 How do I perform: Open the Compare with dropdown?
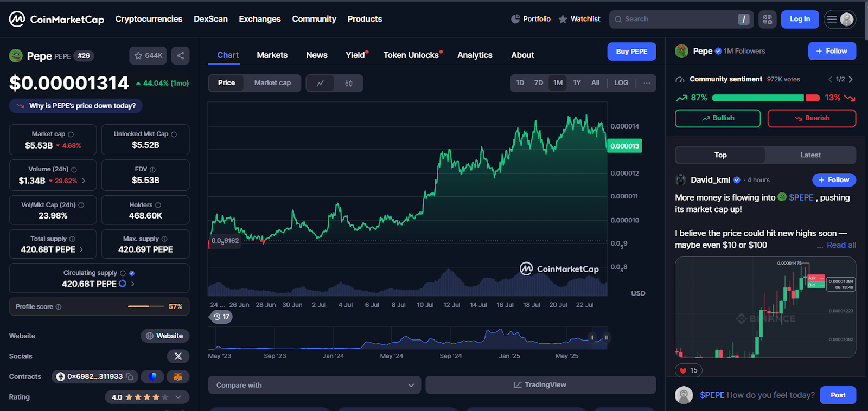314,385
